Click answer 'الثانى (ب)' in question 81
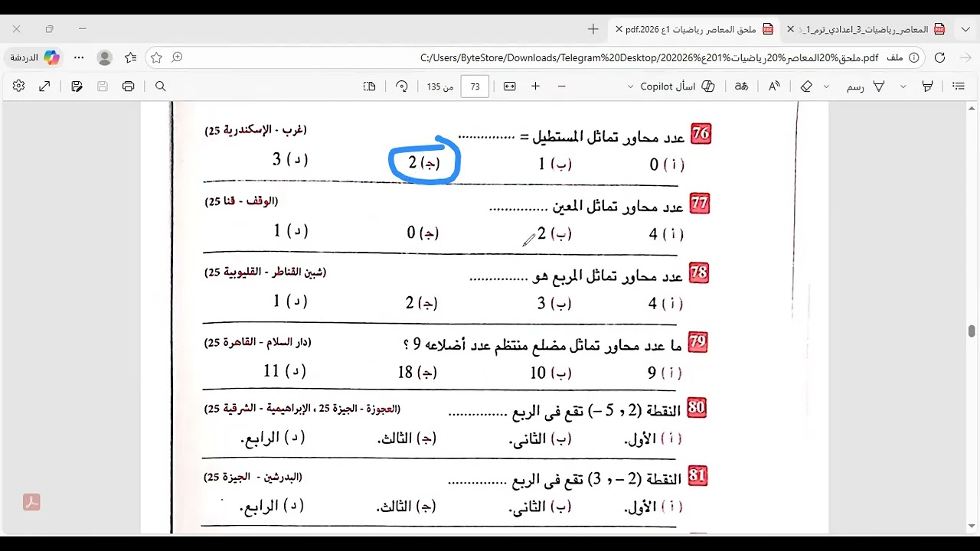980x551 pixels. [541, 507]
